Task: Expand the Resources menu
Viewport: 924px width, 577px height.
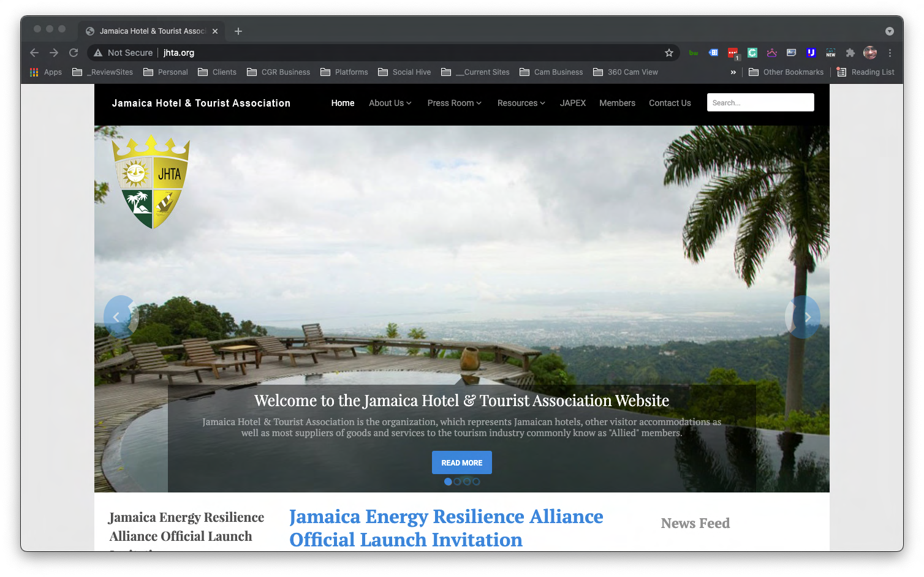Action: pos(521,103)
